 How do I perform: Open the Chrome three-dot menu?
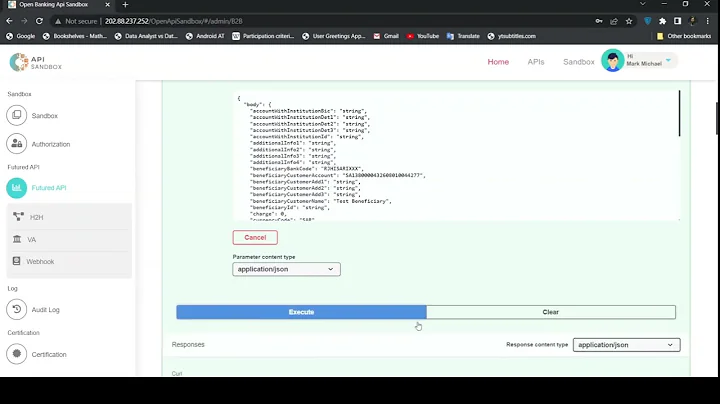click(x=708, y=21)
